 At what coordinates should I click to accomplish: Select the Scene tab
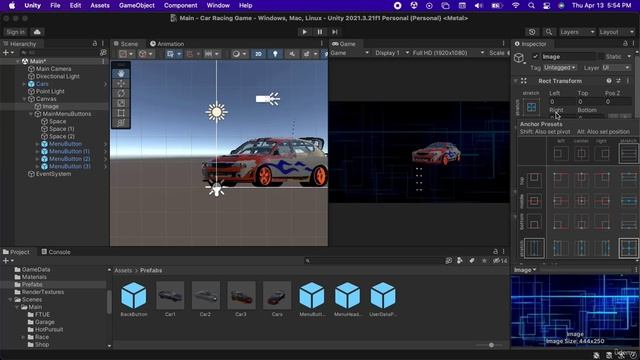126,44
